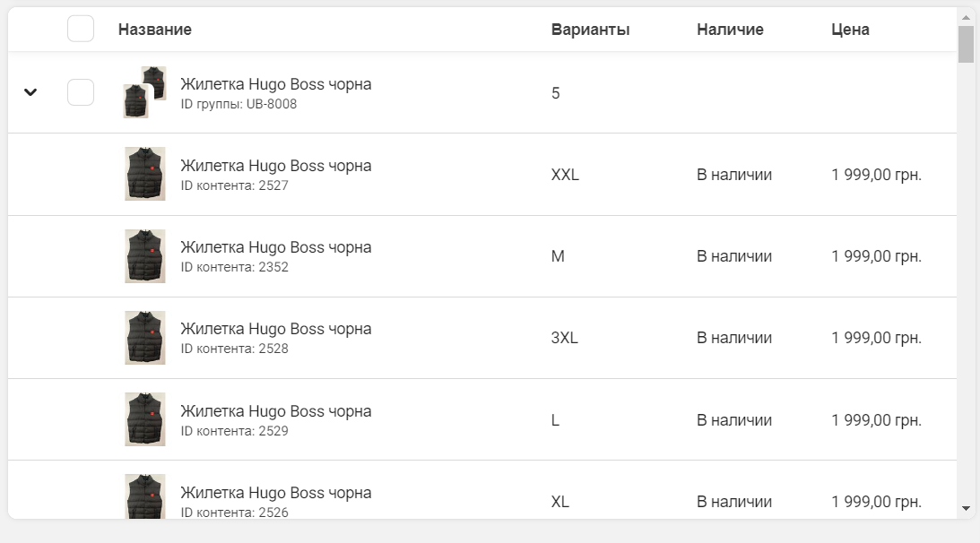Screen dimensions: 980x543
Task: Sort by the Цена column header
Action: click(850, 30)
